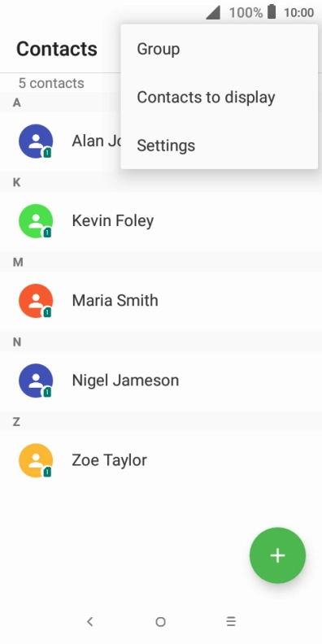Tap the back navigation arrow

(x=90, y=621)
